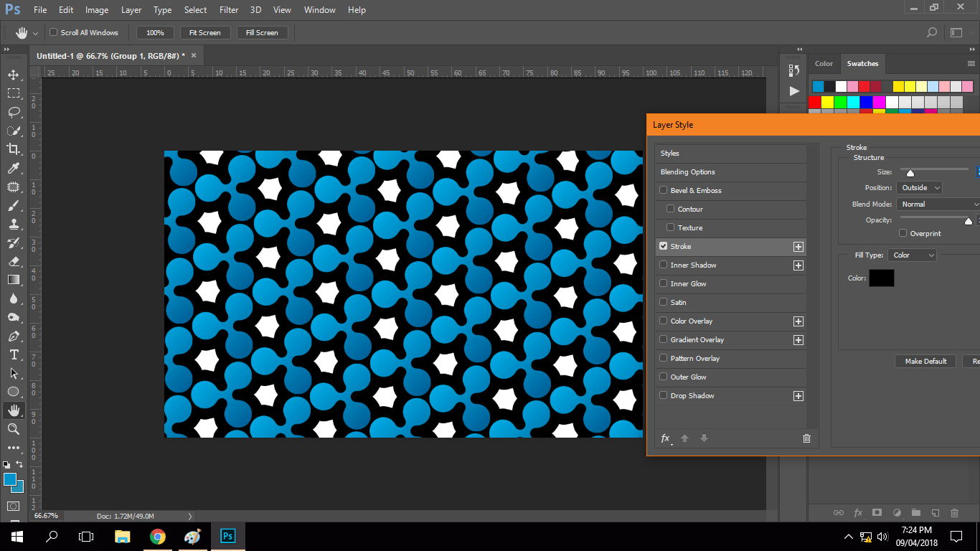Switch to the Color panel tab

click(824, 64)
